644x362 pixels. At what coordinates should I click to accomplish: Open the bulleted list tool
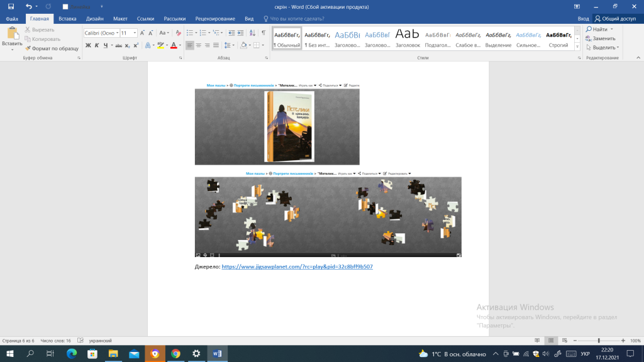191,33
